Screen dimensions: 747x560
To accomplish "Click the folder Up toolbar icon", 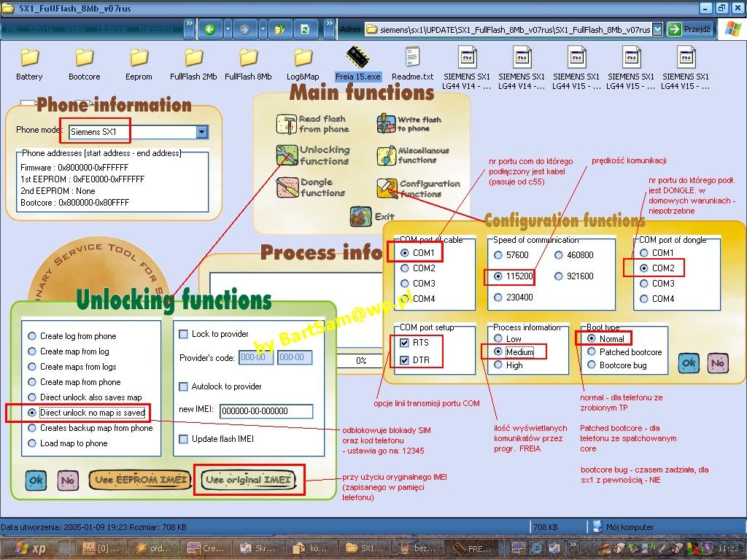I will click(279, 29).
